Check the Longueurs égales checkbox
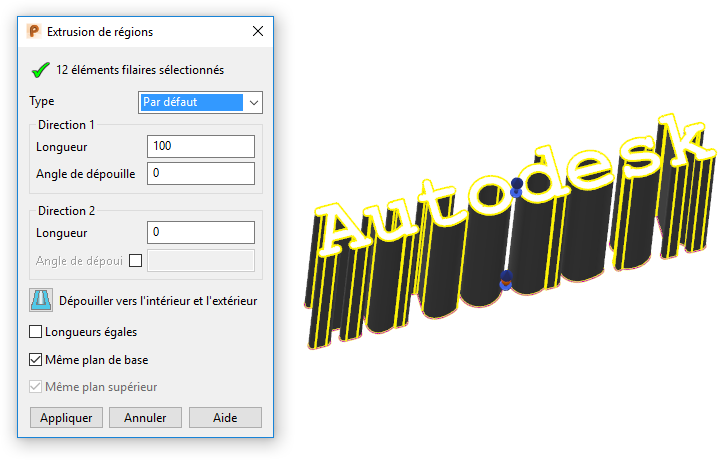The image size is (727, 460). pos(36,332)
